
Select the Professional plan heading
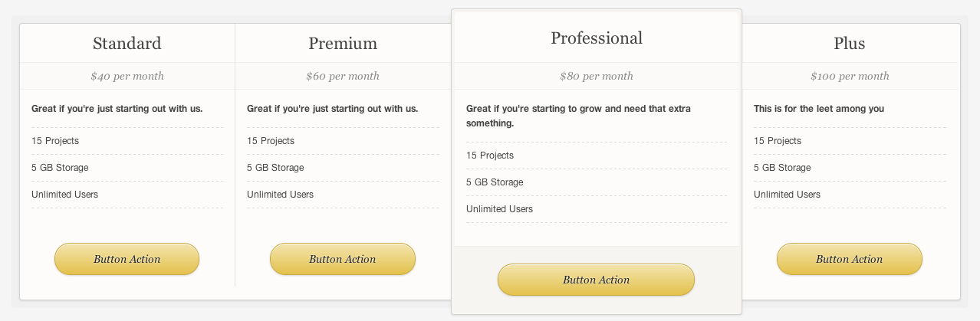click(x=597, y=38)
